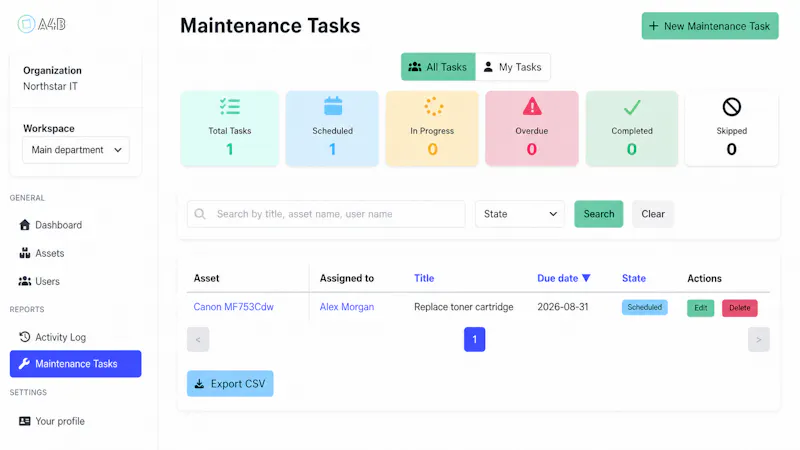
Task: Click the In Progress spinner icon
Action: pyautogui.click(x=433, y=106)
